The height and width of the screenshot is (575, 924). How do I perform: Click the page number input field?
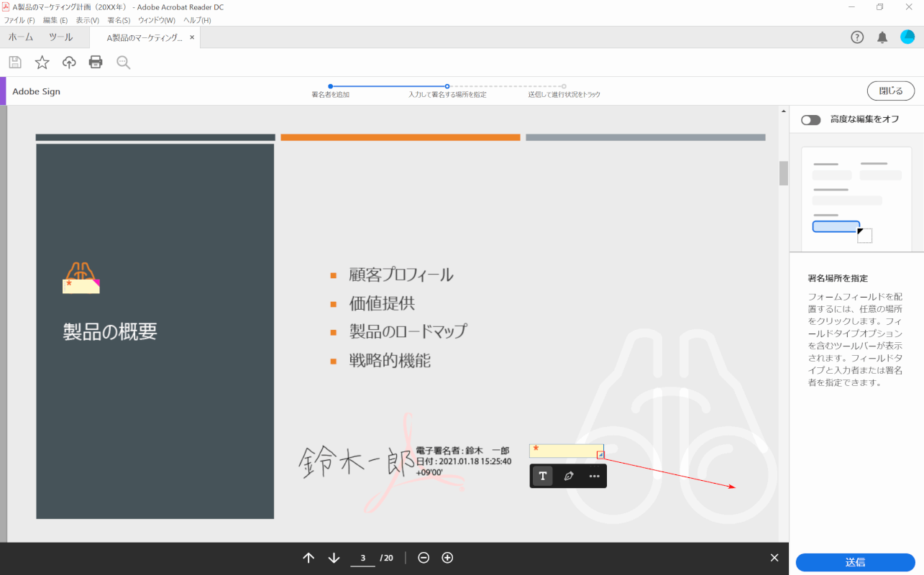362,557
